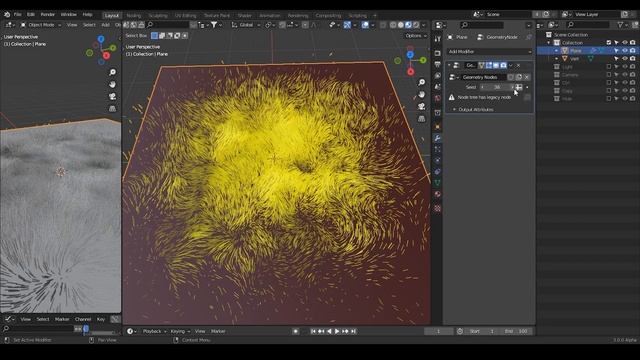Click the pan hand icon in left viewport

coord(112,84)
